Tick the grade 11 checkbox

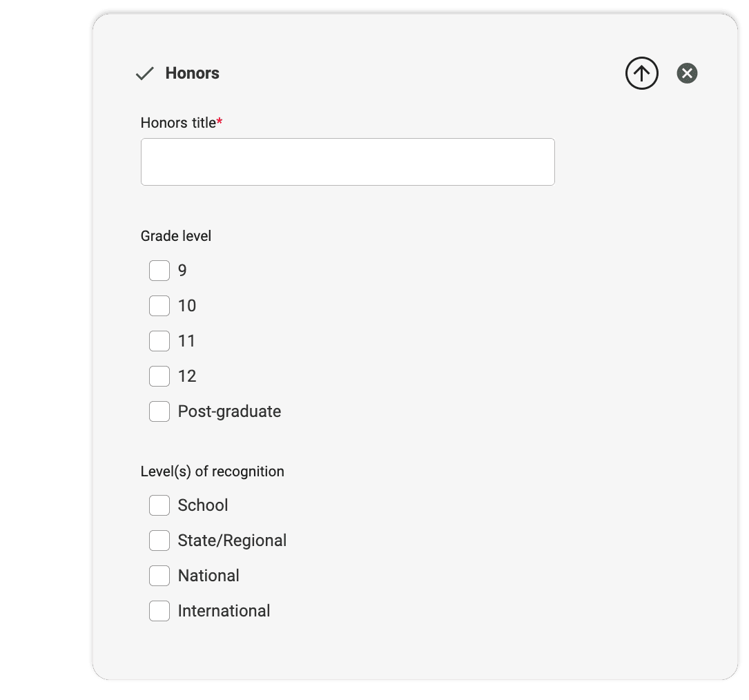pyautogui.click(x=159, y=341)
